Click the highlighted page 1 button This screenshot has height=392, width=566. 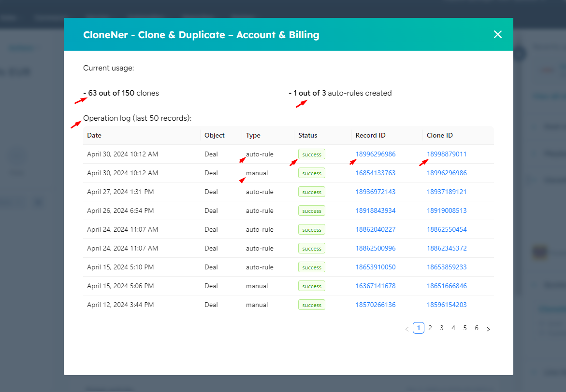point(419,328)
